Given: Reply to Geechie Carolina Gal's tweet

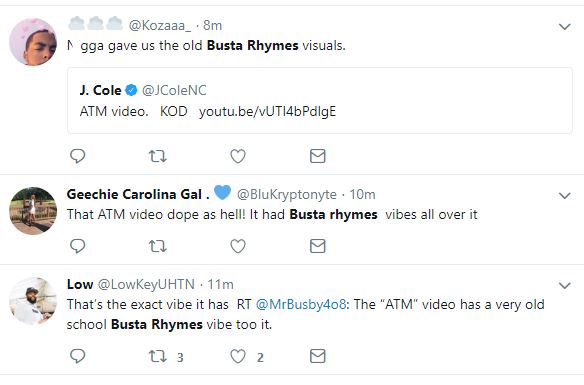Looking at the screenshot, I should [x=77, y=246].
